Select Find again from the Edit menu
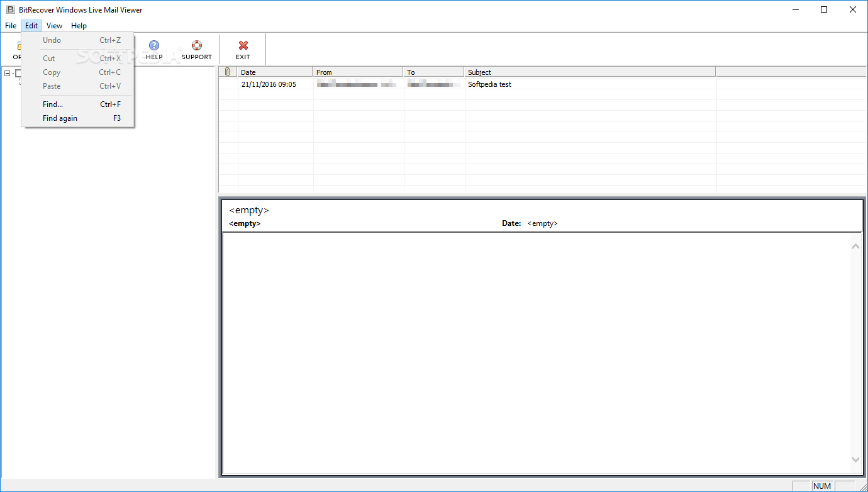The width and height of the screenshot is (868, 492). click(x=78, y=118)
